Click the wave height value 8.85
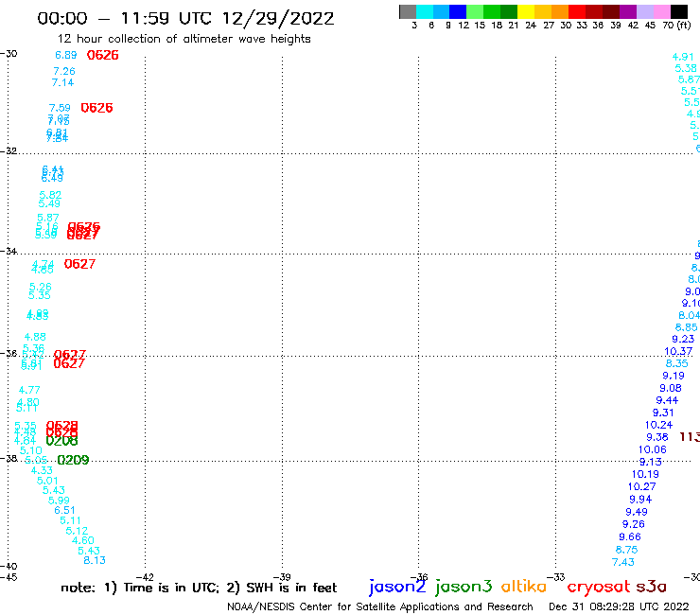Viewport: 700px width, 615px height. click(686, 327)
